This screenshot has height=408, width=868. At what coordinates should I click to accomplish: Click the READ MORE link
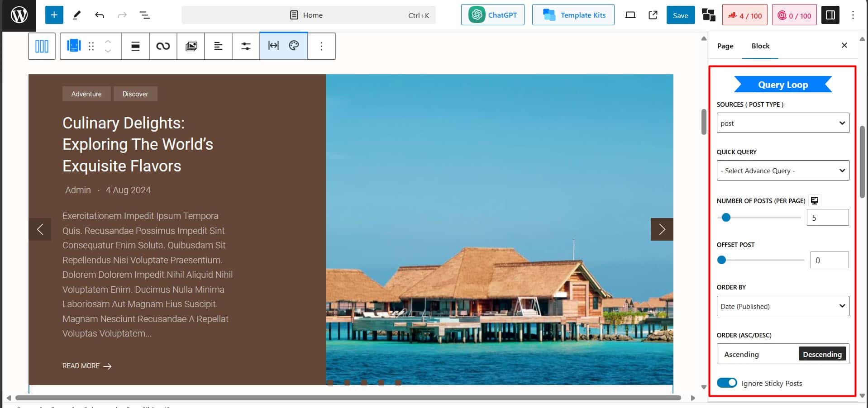click(x=87, y=366)
